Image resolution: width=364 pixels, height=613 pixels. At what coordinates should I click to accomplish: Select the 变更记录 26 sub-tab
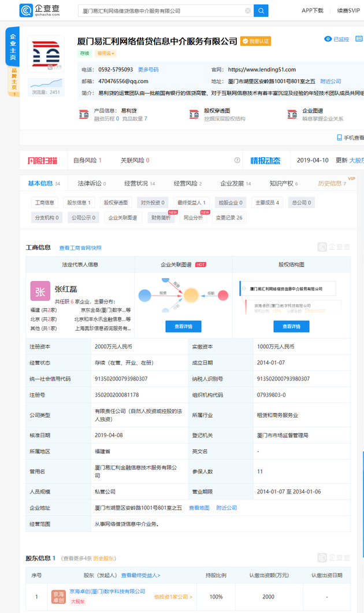[x=229, y=218]
